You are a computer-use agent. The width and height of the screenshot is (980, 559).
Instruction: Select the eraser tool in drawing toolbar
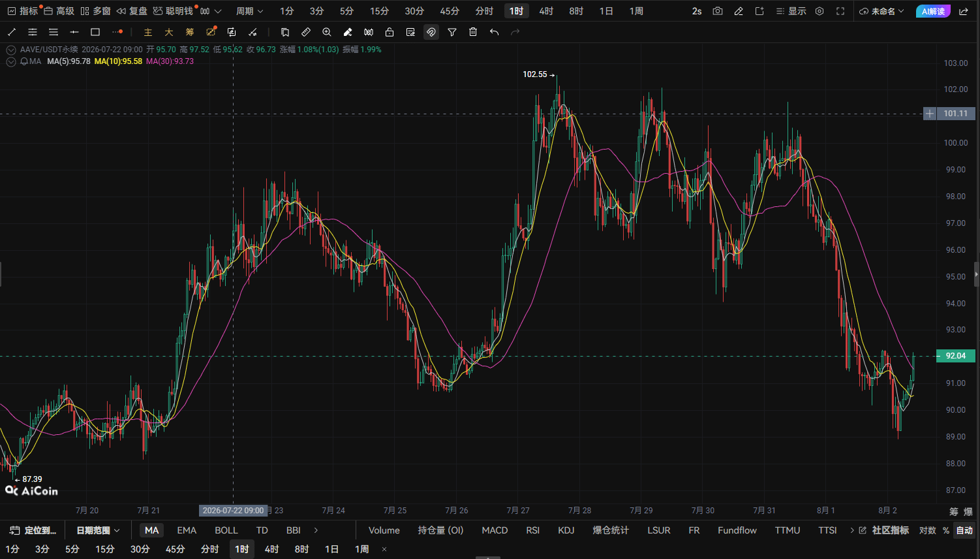pos(348,32)
